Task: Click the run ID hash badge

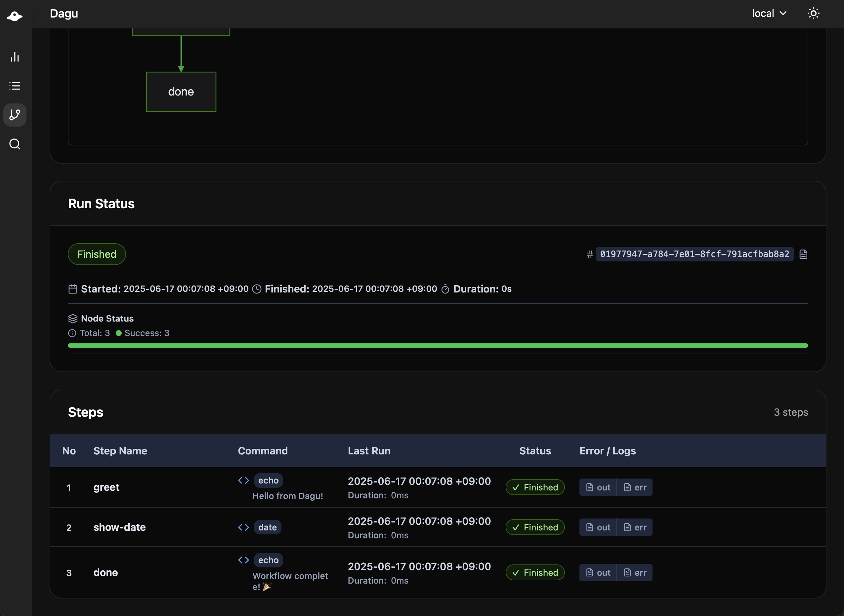Action: 695,254
